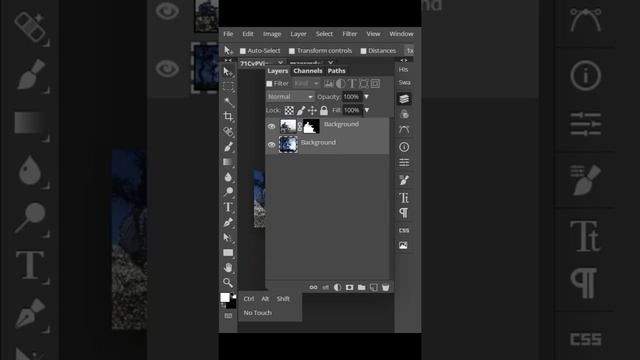Click the Shift modifier button
Screen dimensions: 640x360
tap(283, 299)
